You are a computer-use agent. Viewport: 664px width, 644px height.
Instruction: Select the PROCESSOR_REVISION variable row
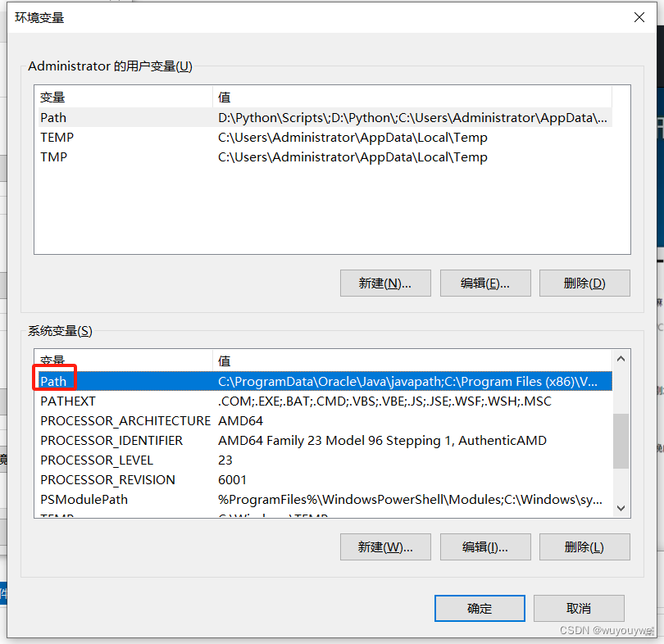pos(325,480)
